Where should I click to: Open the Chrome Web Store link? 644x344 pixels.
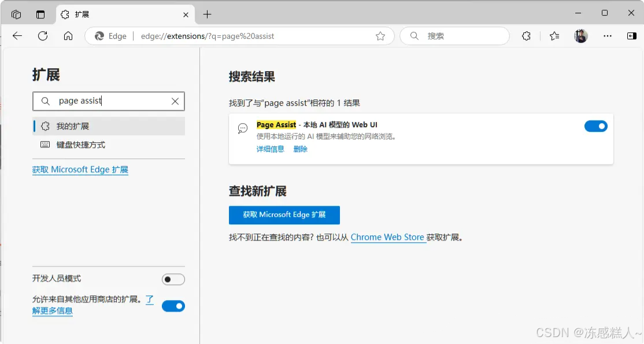coord(387,237)
